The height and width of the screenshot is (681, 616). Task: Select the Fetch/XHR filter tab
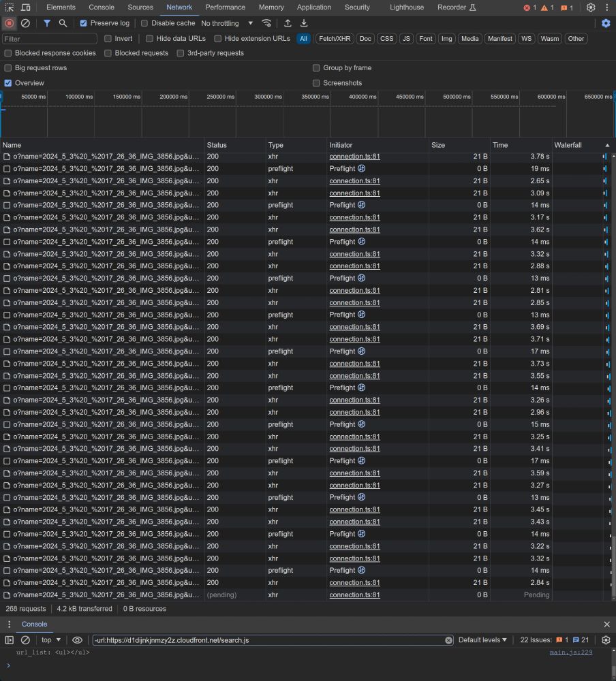click(334, 38)
